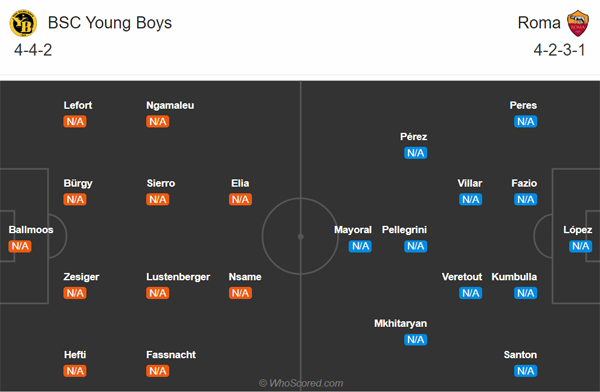Viewport: 600px width, 392px height.
Task: Select López goalkeeper rating badge
Action: pyautogui.click(x=580, y=246)
